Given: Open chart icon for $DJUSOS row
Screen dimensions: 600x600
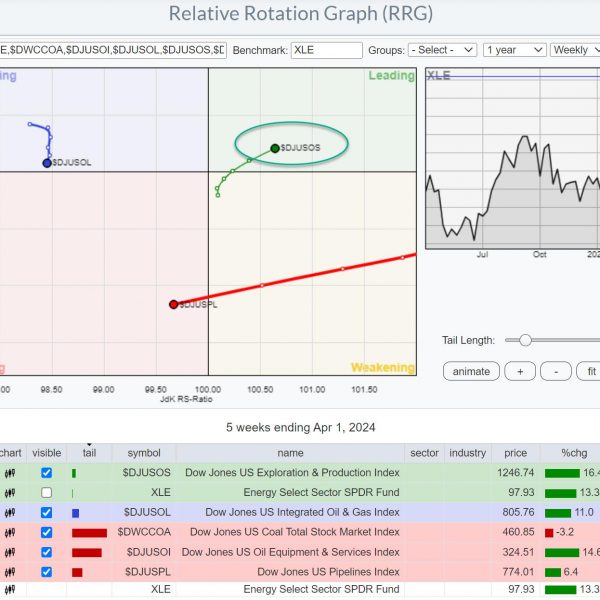Looking at the screenshot, I should [x=10, y=473].
